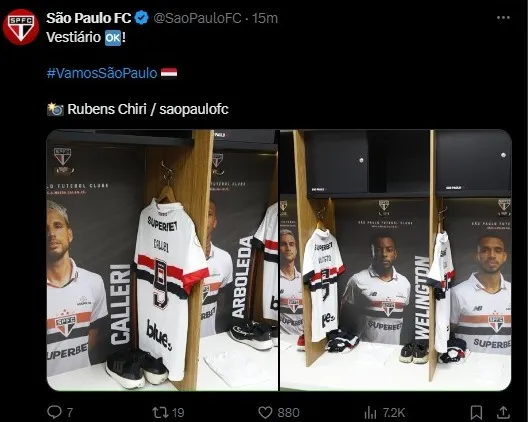Open the reply comment icon

pos(54,412)
